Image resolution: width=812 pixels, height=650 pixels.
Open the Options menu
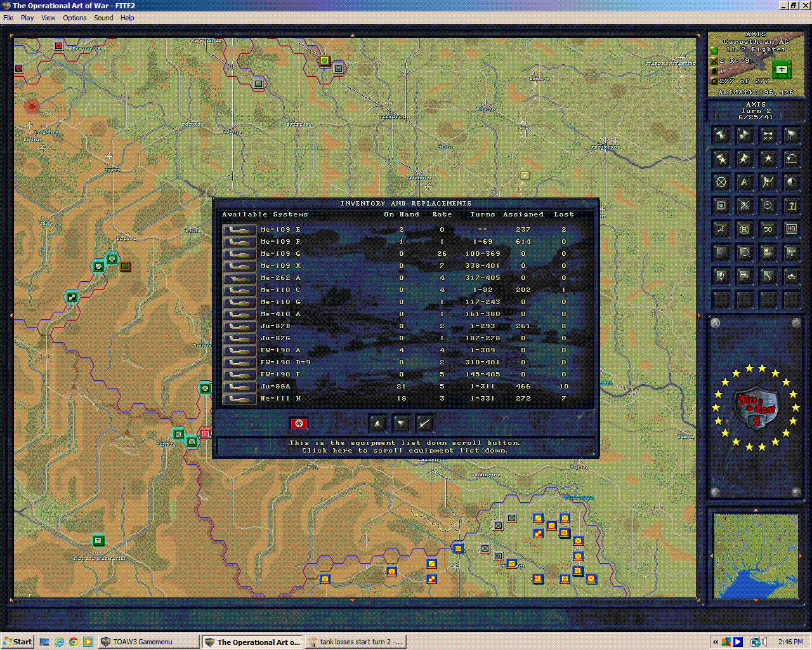click(74, 18)
